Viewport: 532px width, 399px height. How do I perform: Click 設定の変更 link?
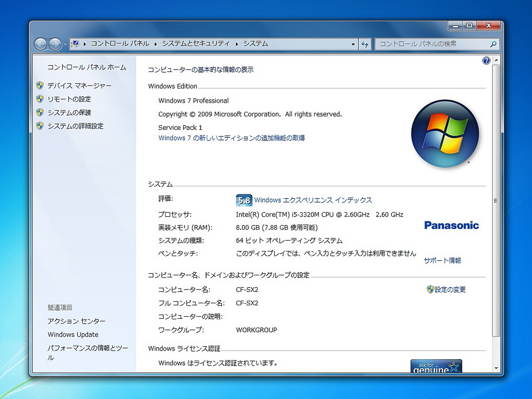[450, 289]
